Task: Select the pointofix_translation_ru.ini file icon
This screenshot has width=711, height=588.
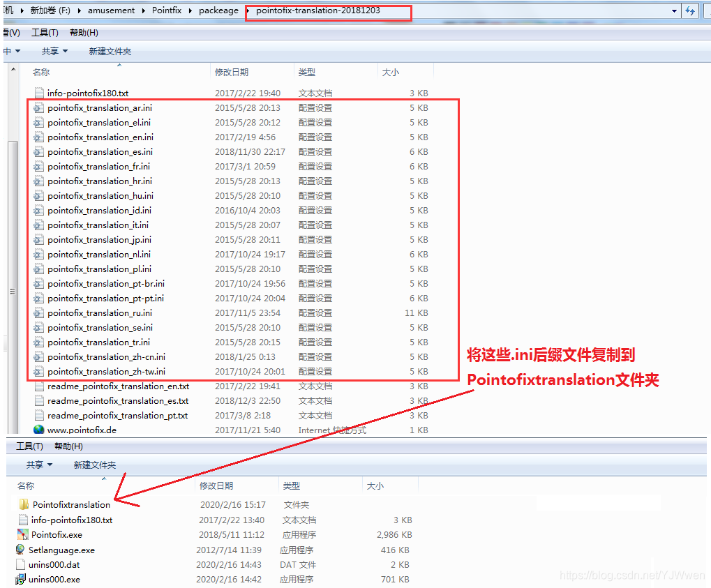Action: click(x=39, y=312)
